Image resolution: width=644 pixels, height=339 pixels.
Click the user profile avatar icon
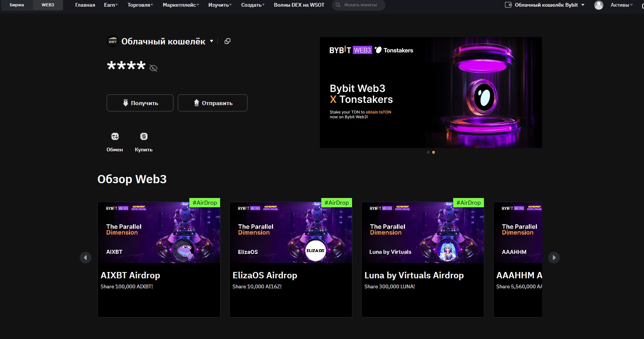(598, 5)
